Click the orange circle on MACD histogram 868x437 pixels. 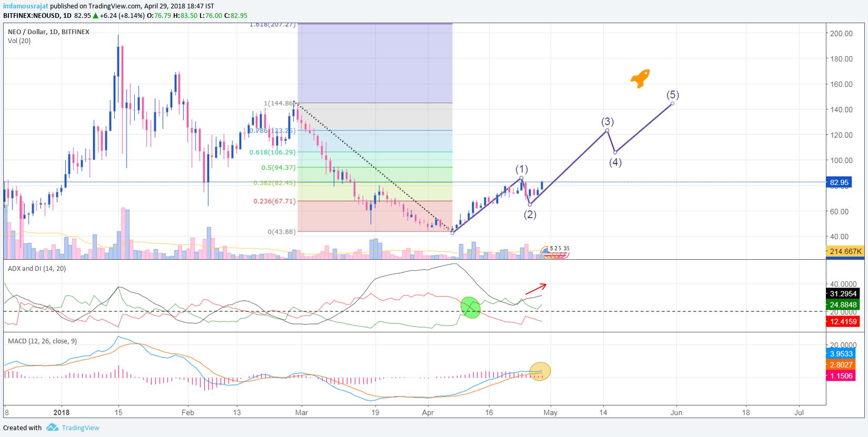pyautogui.click(x=540, y=371)
